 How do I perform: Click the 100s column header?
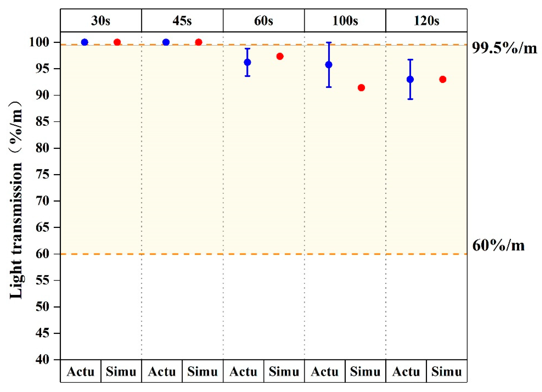345,21
